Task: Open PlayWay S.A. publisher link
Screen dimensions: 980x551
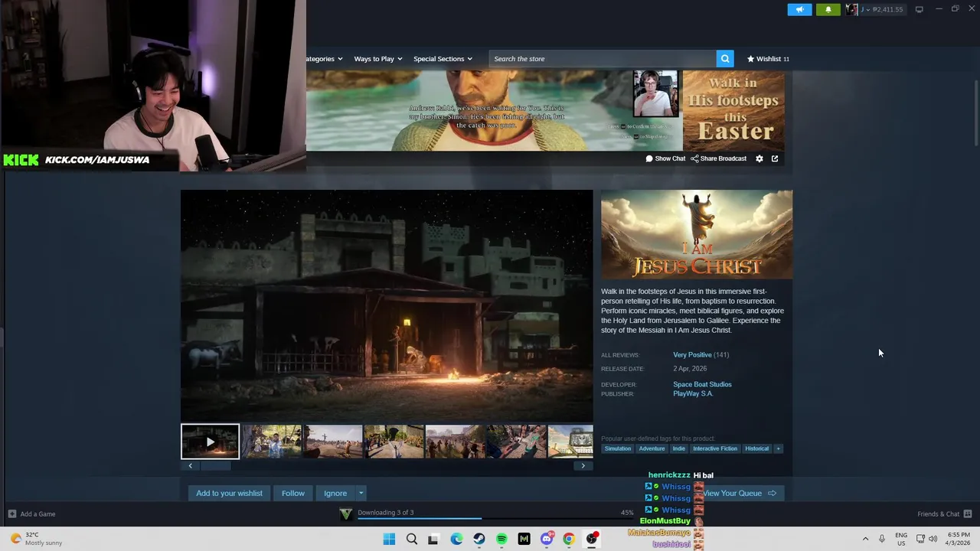Action: point(693,393)
